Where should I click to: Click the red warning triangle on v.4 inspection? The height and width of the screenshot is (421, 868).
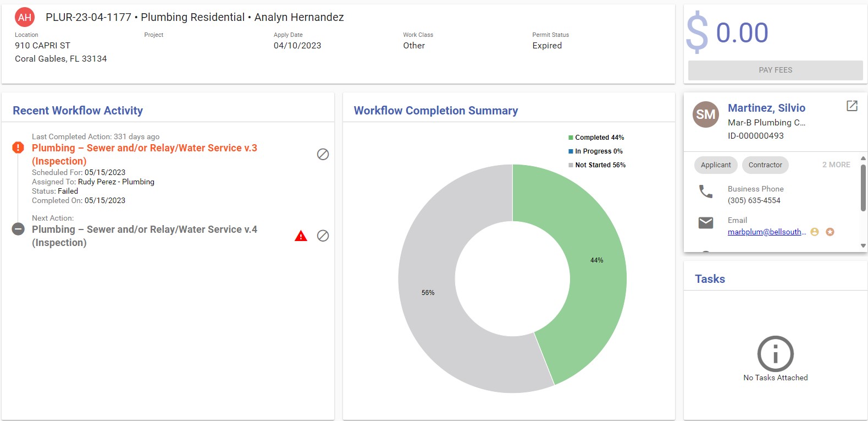[x=301, y=236]
